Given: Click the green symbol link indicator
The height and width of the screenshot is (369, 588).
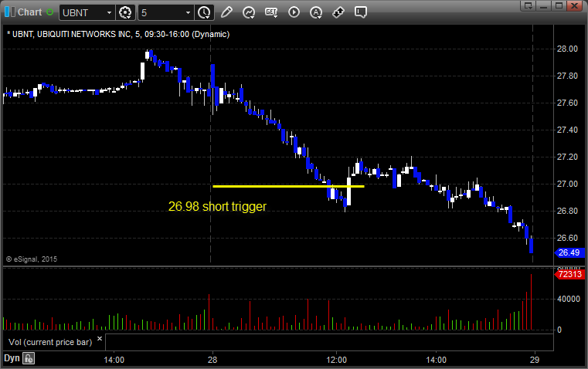Looking at the screenshot, I should tap(49, 12).
